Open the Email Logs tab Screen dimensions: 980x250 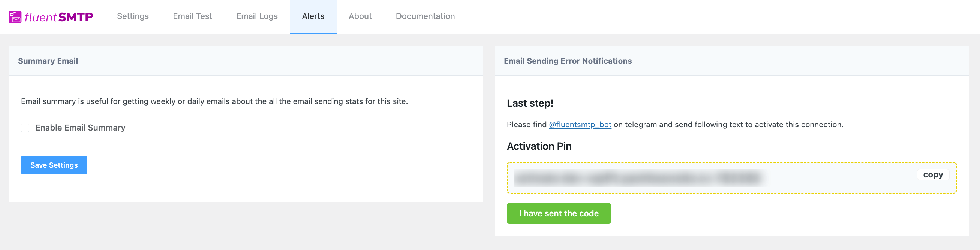[x=257, y=16]
